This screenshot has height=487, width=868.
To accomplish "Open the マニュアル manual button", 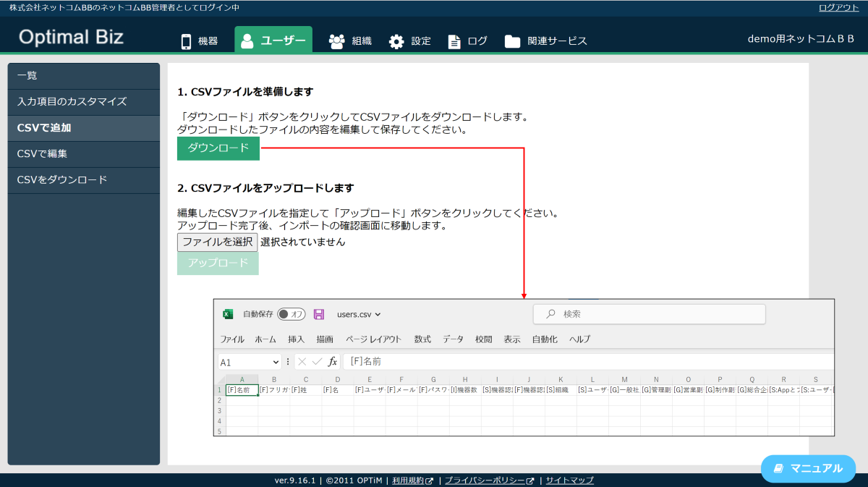I will coord(808,468).
